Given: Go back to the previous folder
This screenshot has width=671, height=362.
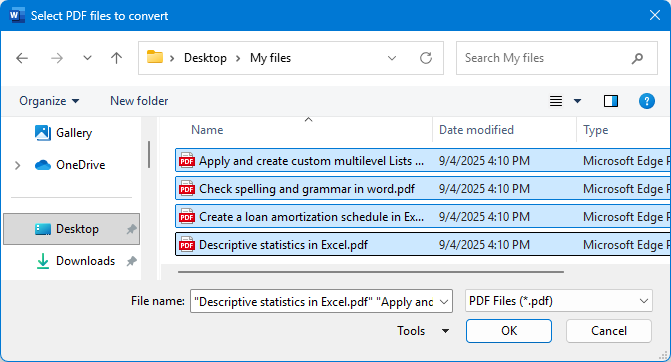Looking at the screenshot, I should (x=22, y=58).
